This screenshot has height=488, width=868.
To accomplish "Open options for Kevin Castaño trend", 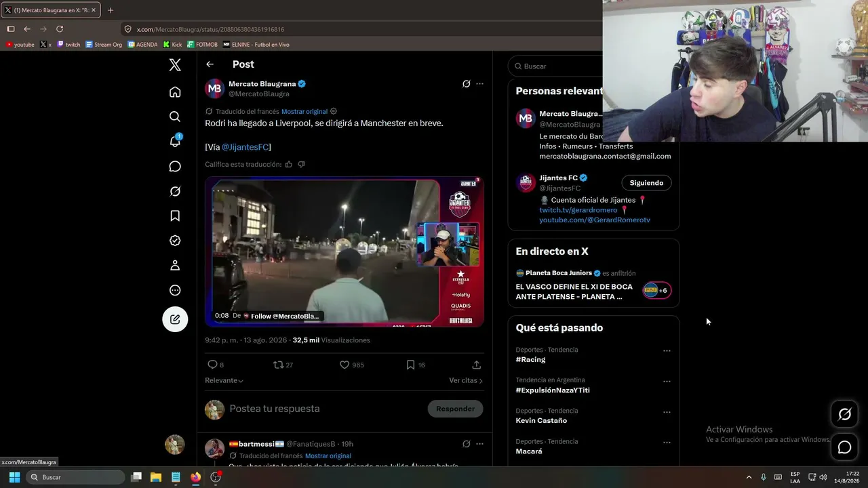I will click(x=667, y=412).
